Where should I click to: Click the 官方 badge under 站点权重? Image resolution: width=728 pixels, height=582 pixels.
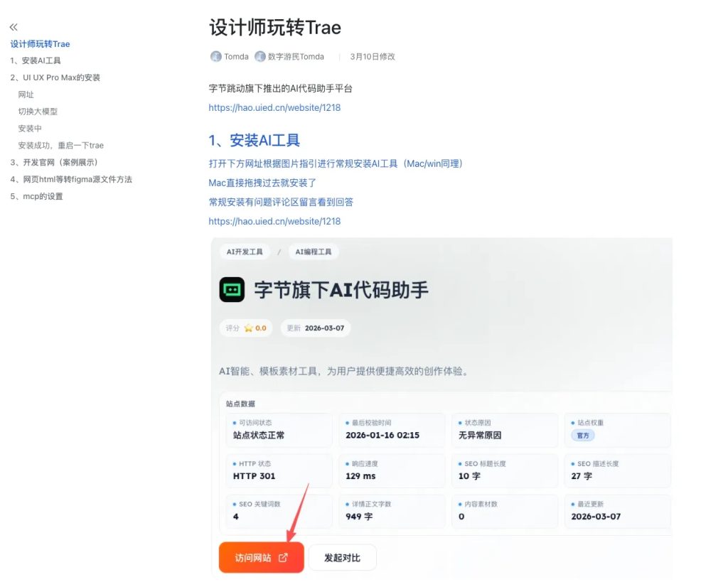(x=582, y=435)
